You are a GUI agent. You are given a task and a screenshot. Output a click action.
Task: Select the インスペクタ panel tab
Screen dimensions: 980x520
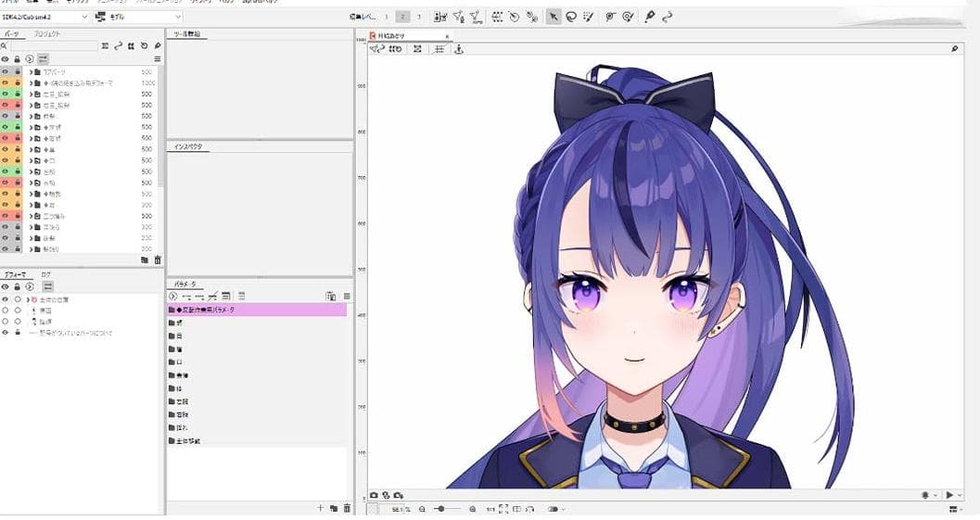point(188,146)
